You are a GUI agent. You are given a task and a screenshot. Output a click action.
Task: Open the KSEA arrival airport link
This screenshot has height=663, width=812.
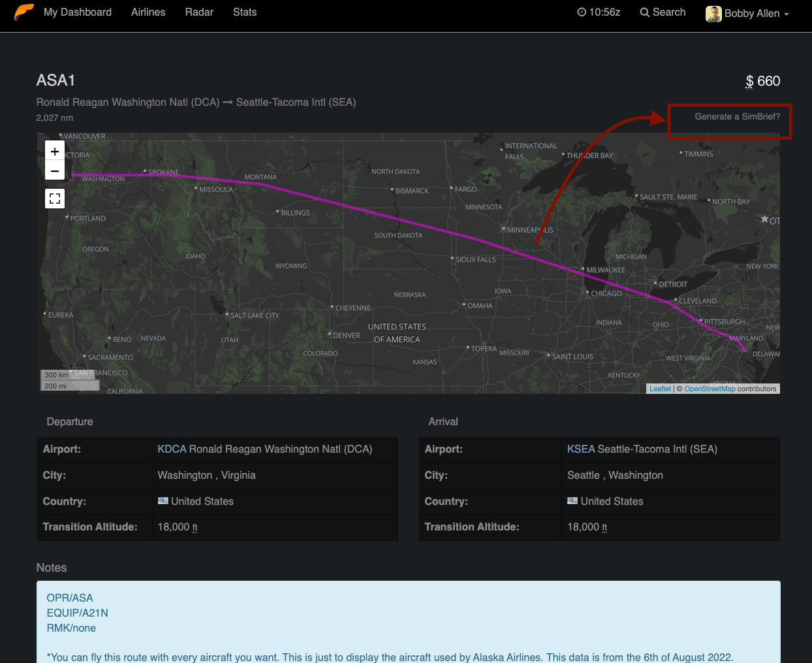tap(581, 449)
